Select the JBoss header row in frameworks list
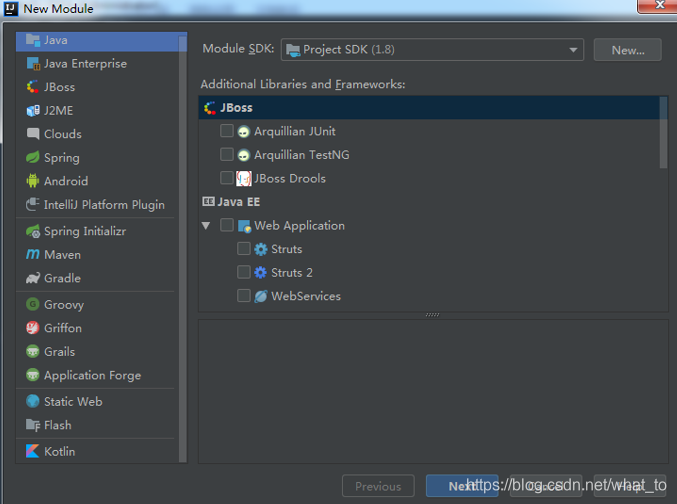The image size is (677, 504). [429, 108]
